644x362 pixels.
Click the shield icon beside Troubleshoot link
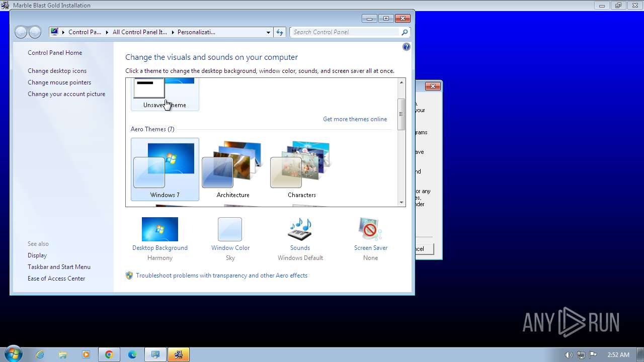click(x=129, y=276)
